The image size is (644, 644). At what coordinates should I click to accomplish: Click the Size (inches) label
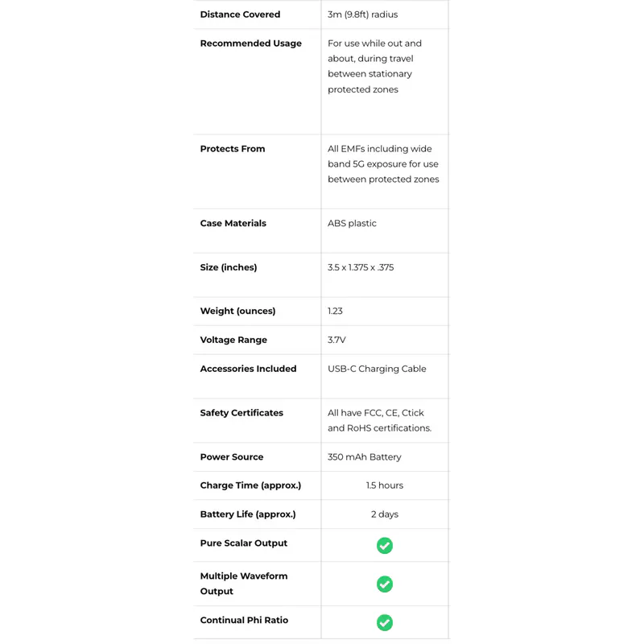pyautogui.click(x=228, y=268)
